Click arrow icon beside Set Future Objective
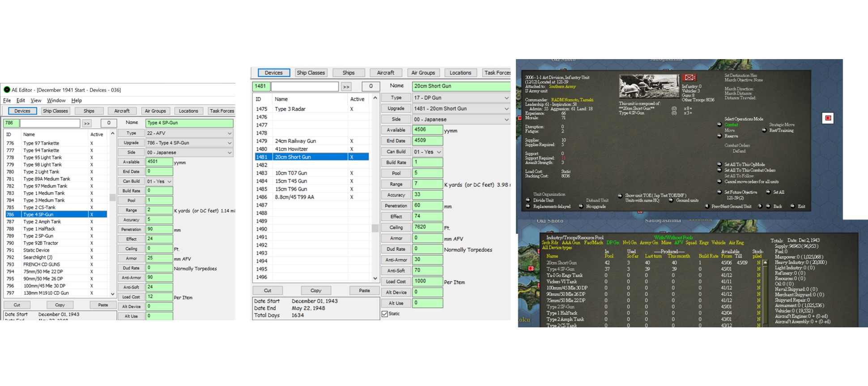 (719, 192)
